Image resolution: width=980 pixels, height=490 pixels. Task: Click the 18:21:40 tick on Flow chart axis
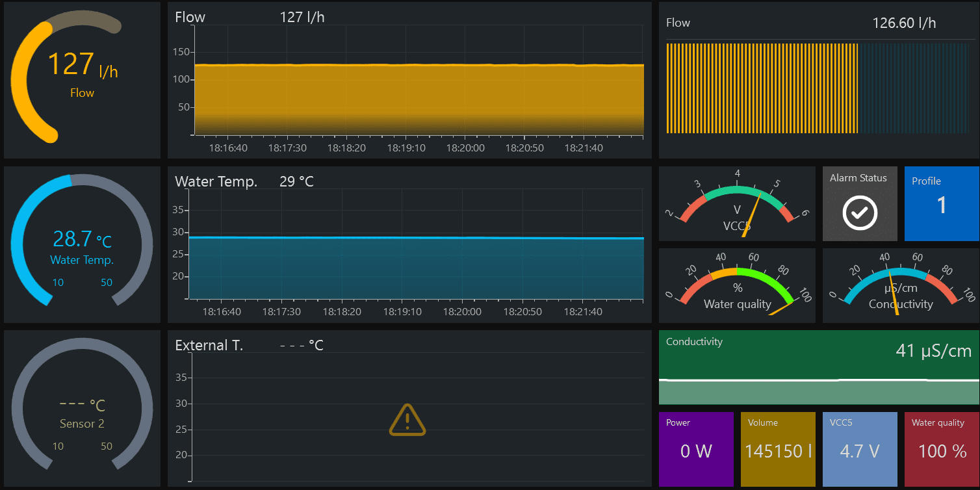pyautogui.click(x=583, y=148)
